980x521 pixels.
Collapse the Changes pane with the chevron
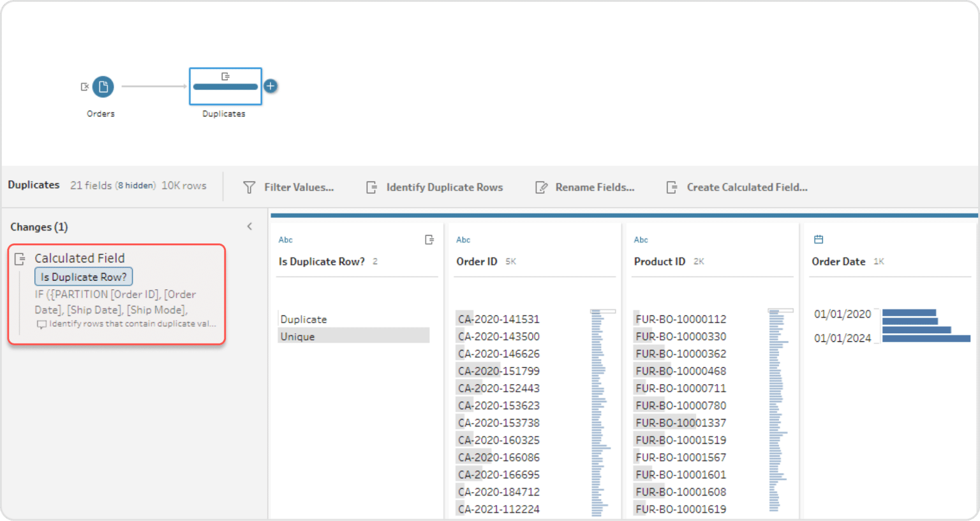tap(249, 226)
